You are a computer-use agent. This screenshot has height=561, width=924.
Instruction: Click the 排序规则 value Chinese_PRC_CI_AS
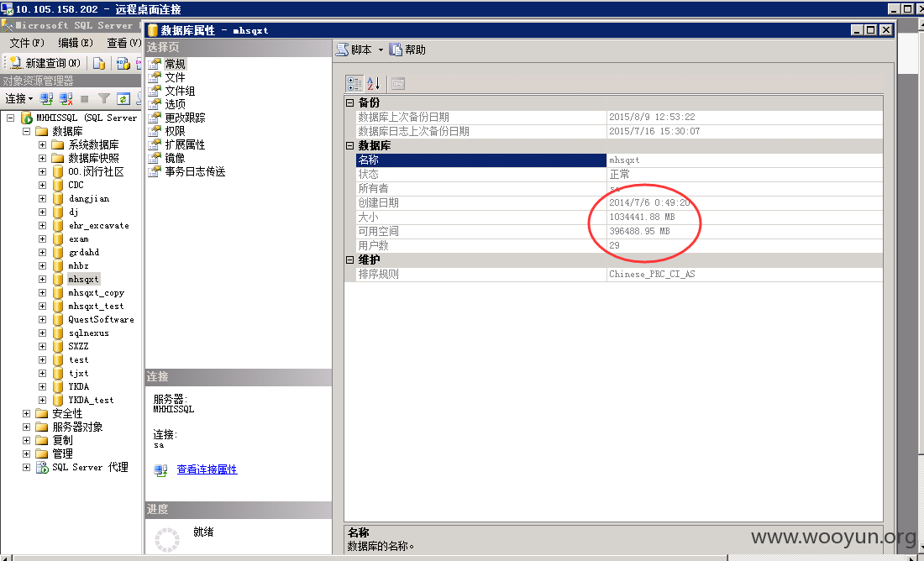(652, 274)
